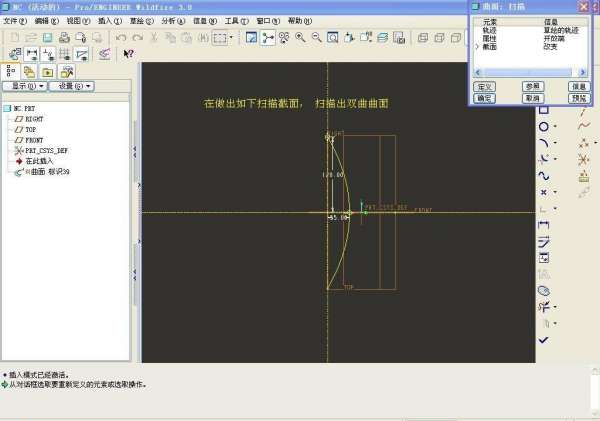Open the 设置 dropdown in navigator
The width and height of the screenshot is (600, 421).
click(72, 86)
